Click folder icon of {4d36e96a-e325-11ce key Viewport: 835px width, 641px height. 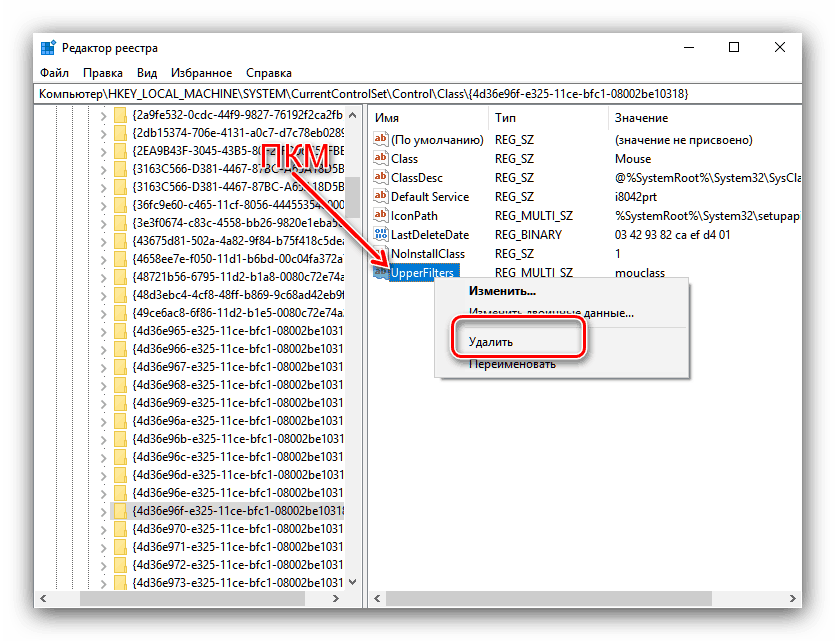121,421
